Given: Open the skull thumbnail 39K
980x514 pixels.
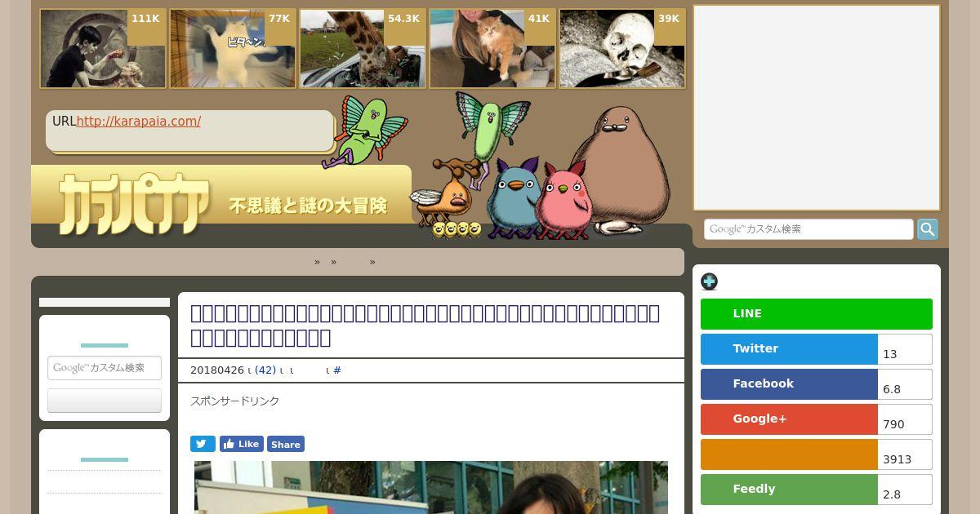Looking at the screenshot, I should 622,48.
